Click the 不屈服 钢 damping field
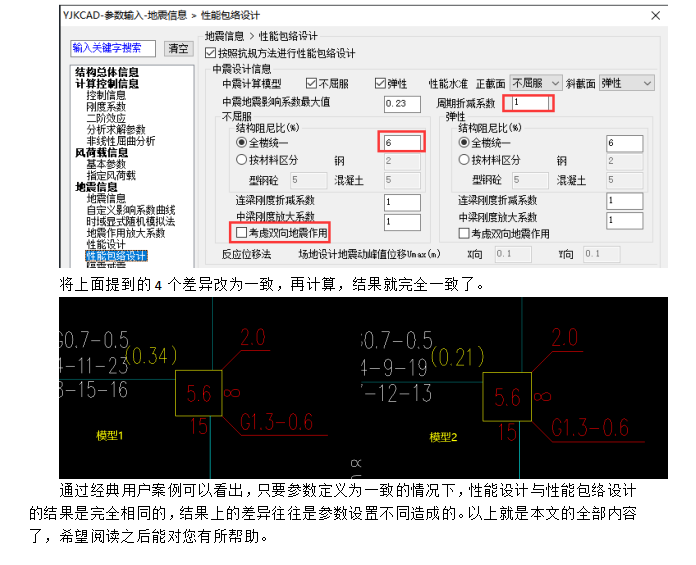 pyautogui.click(x=402, y=162)
